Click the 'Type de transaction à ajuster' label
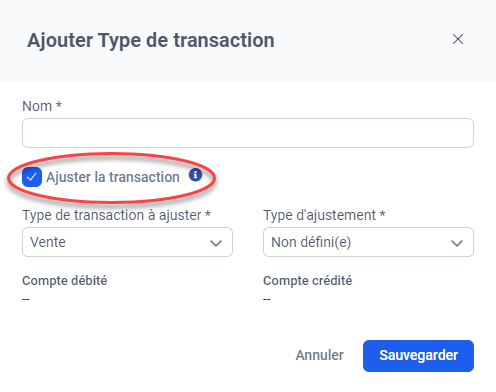The image size is (496, 392). coord(116,215)
